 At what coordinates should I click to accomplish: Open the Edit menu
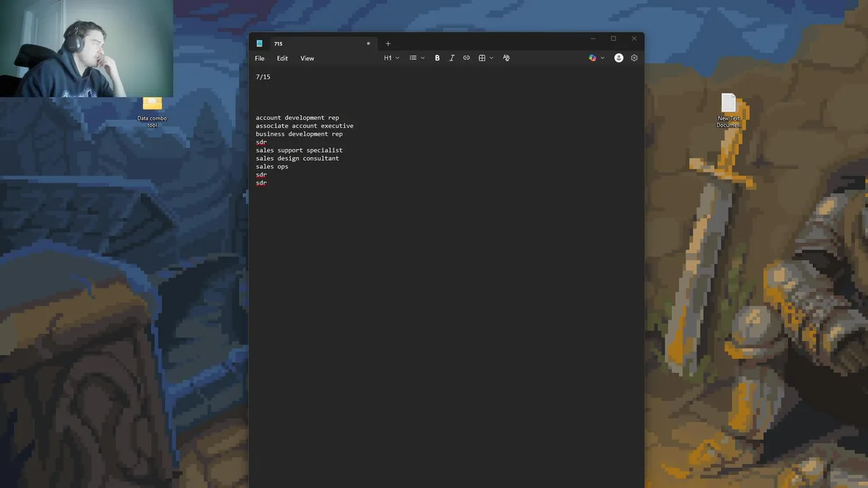282,58
